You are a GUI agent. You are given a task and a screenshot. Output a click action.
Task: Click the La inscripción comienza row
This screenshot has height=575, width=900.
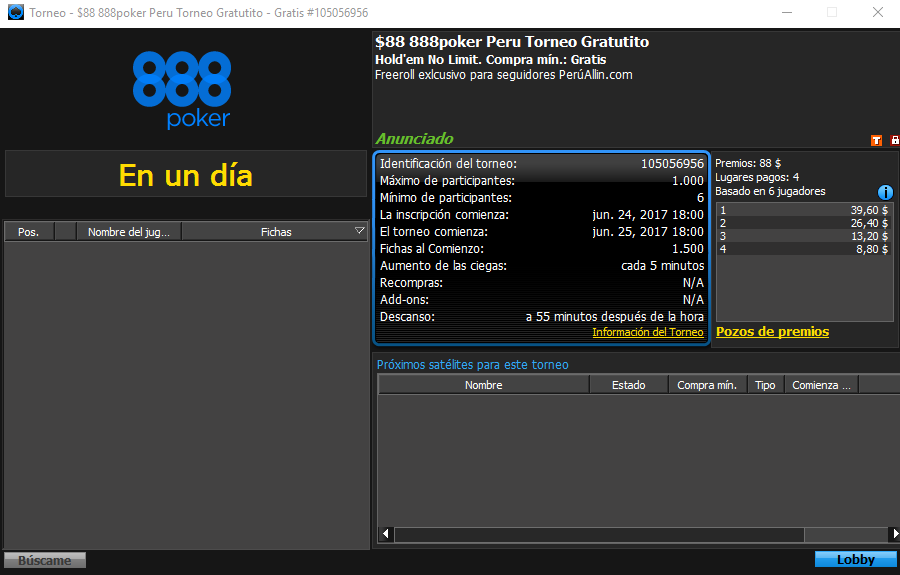[541, 215]
